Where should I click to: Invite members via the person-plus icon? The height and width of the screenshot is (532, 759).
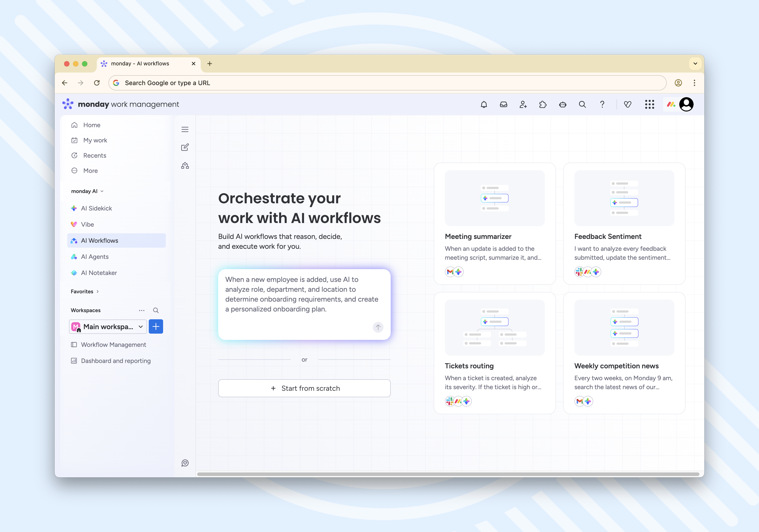click(x=523, y=104)
